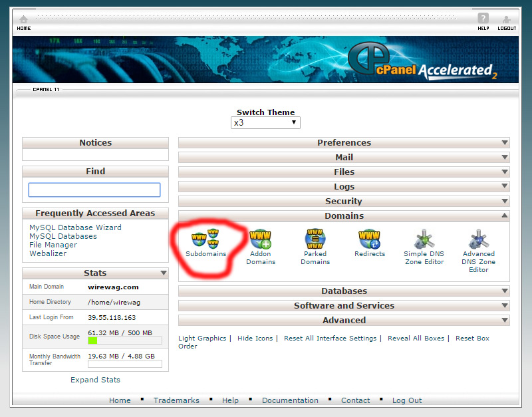Open Webalizer link
This screenshot has height=417, width=532.
point(48,253)
